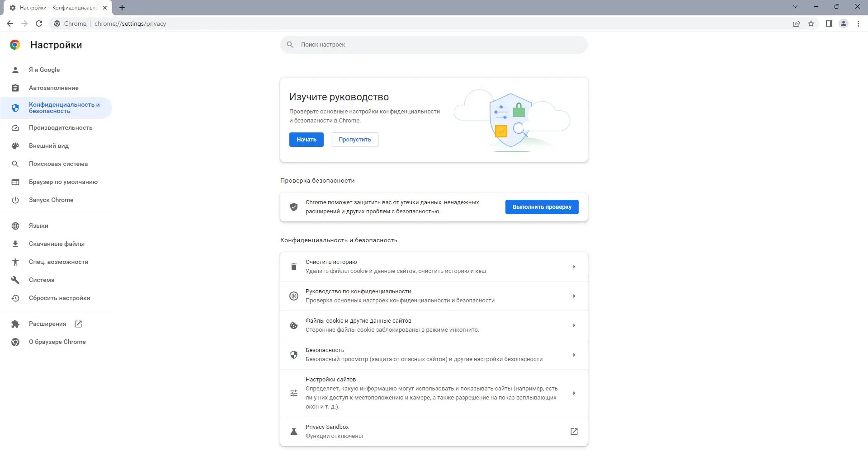
Task: Click the download icon next to Скачанные файлы
Action: [x=15, y=244]
